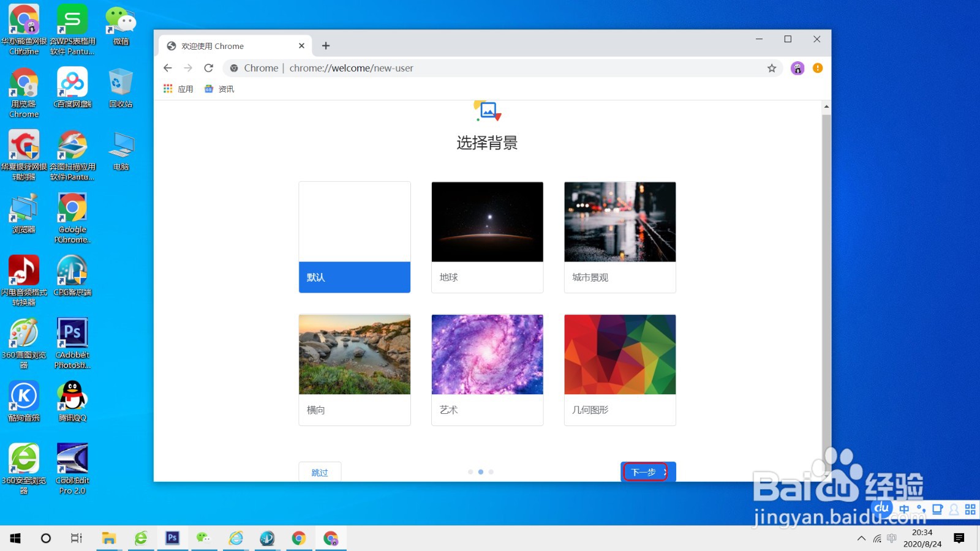Click the yellow warning icon beside the avatar
Viewport: 980px width, 551px height.
(x=817, y=68)
